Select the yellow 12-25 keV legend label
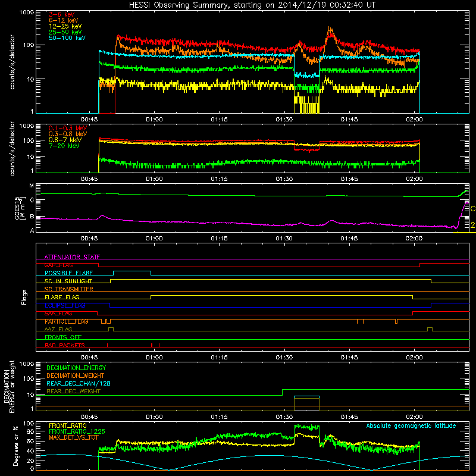The width and height of the screenshot is (476, 476). (x=65, y=26)
